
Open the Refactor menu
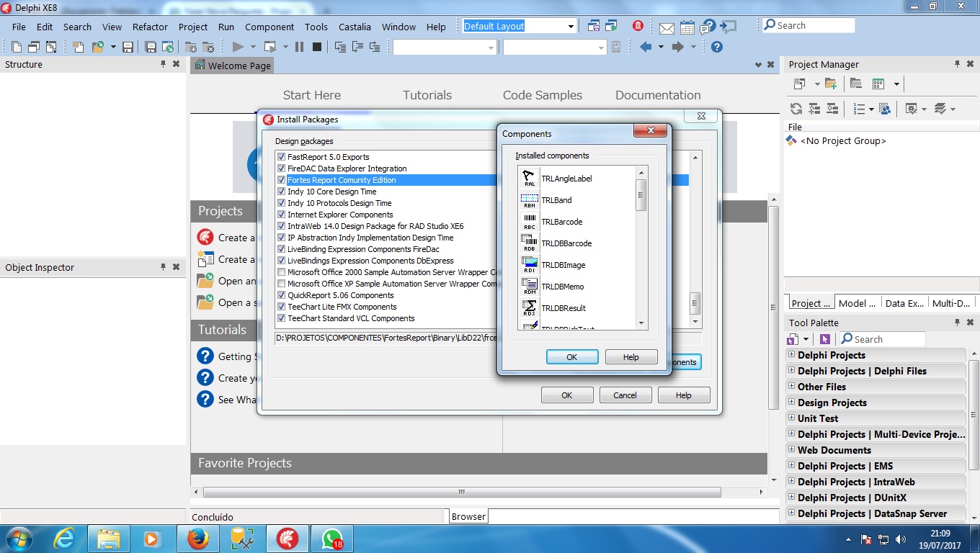tap(150, 27)
